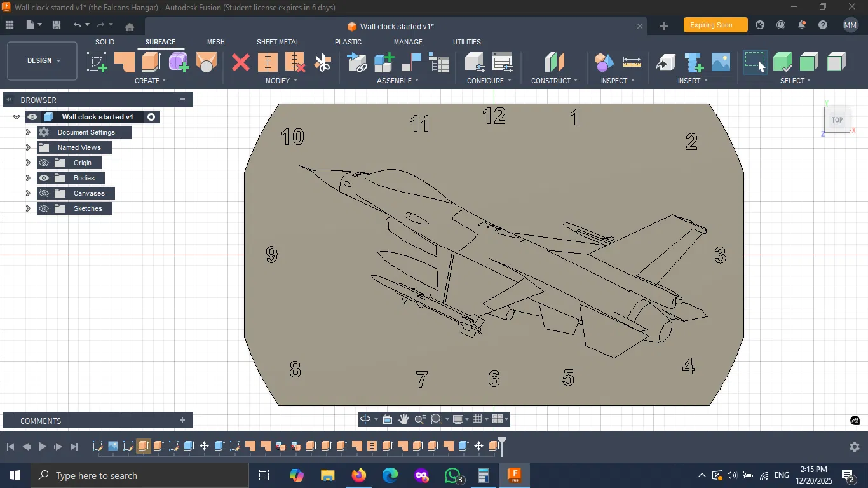Open the CONSTRUCT panel dropdown
868x488 pixels.
[x=555, y=81]
